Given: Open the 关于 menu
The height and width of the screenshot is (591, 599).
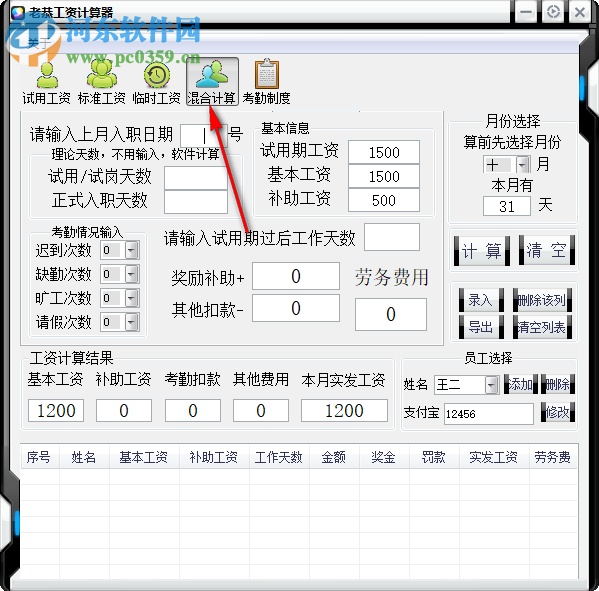Looking at the screenshot, I should [x=38, y=43].
